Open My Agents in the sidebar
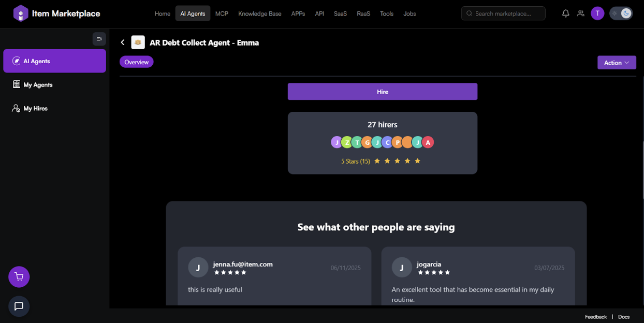The image size is (644, 323). pos(38,85)
